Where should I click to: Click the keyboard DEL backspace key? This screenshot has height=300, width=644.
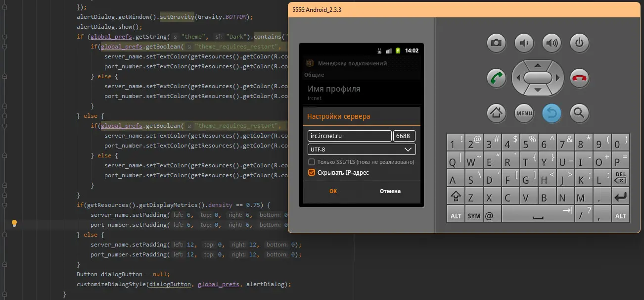620,178
